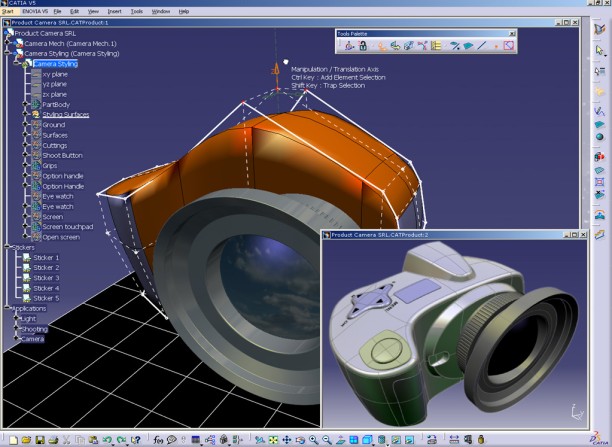Click the Multi-view blue grid icon
The image size is (612, 447).
(354, 440)
